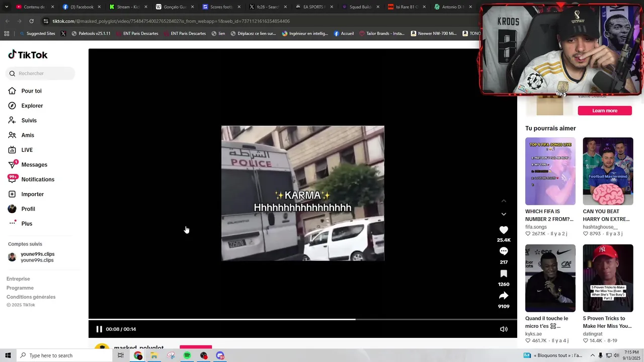Share the video with arrow icon

(504, 296)
